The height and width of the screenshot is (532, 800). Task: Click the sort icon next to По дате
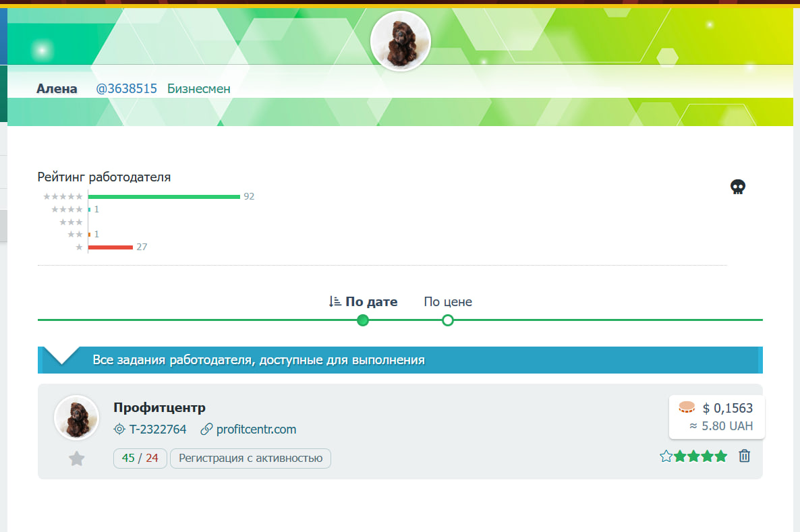coord(335,301)
